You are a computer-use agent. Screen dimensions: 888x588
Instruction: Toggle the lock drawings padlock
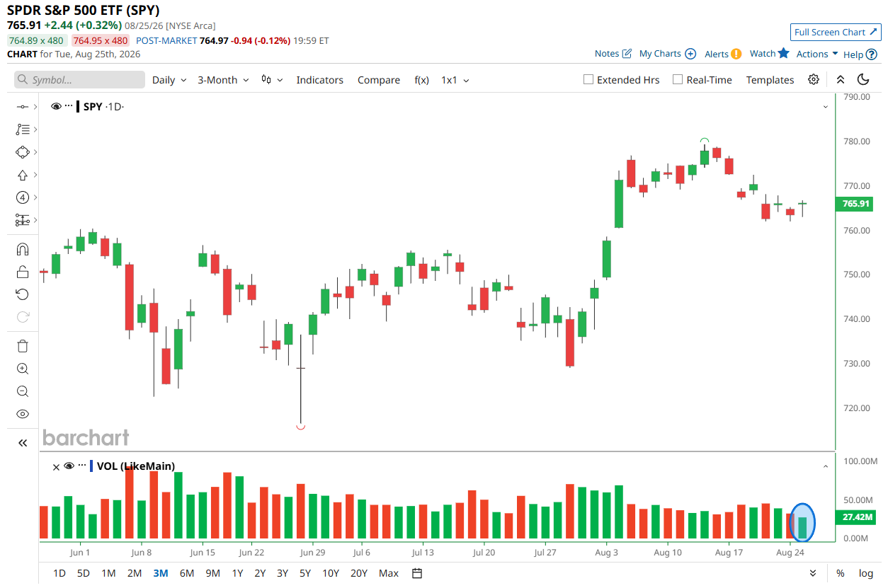click(22, 272)
